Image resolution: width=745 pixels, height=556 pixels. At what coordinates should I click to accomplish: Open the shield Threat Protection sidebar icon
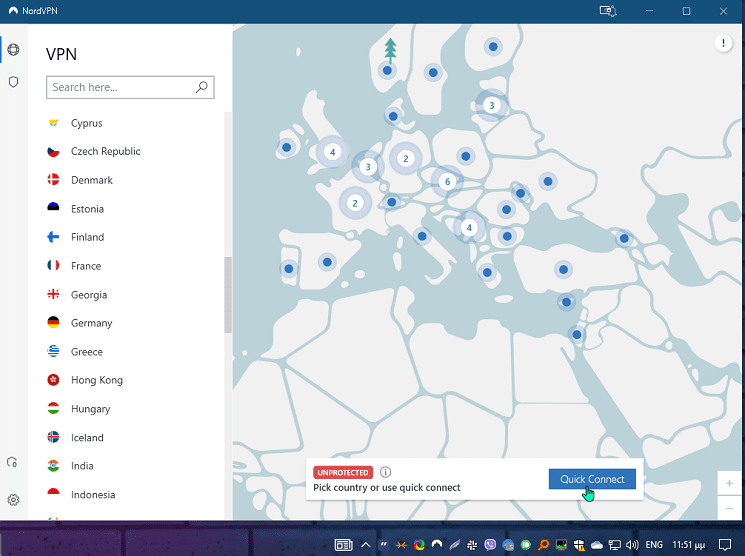point(13,82)
